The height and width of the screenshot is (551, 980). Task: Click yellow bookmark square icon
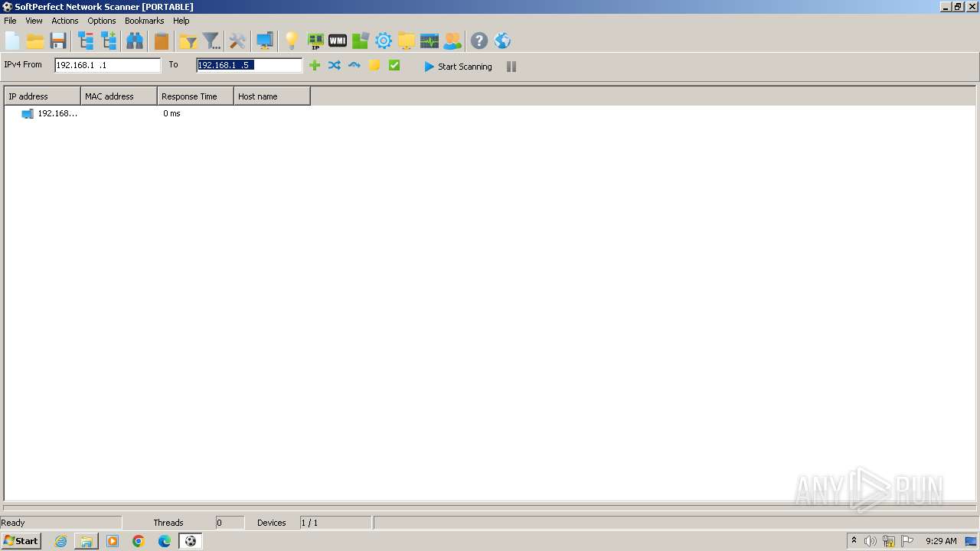coord(374,66)
